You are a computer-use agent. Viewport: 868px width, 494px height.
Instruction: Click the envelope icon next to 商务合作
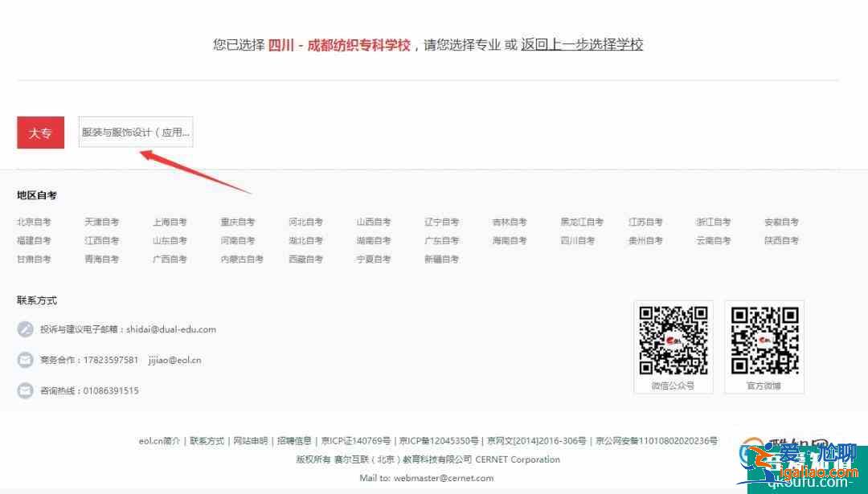point(25,360)
